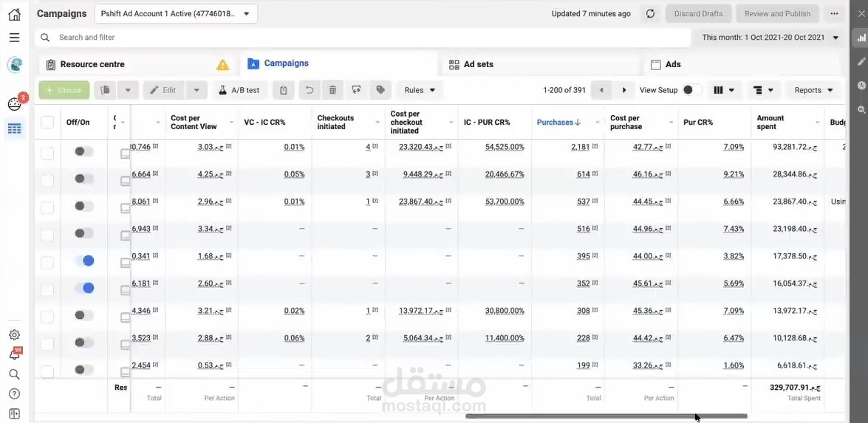Viewport: 868px width, 423px height.
Task: Go to previous page arrow
Action: [x=602, y=90]
